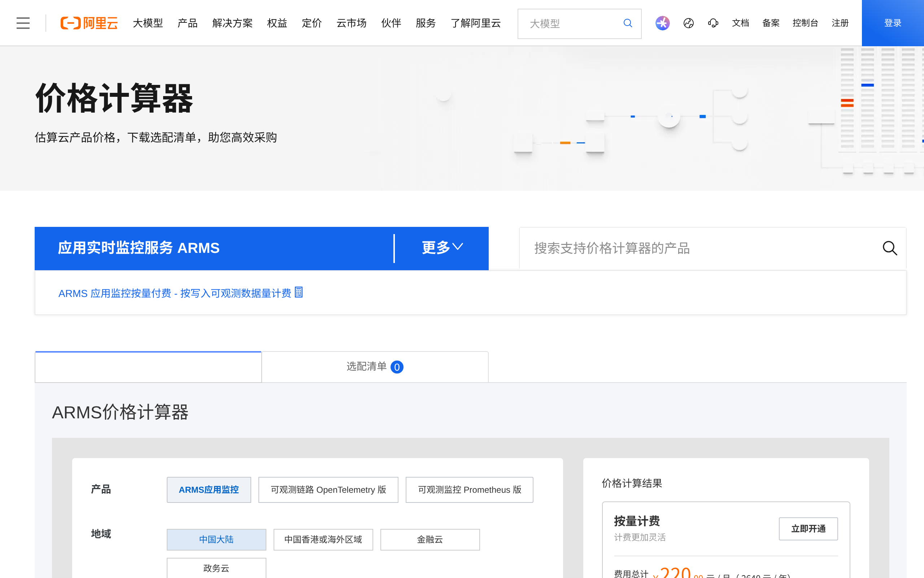Select the ARMS应用监控 product option
The width and height of the screenshot is (924, 578).
209,490
